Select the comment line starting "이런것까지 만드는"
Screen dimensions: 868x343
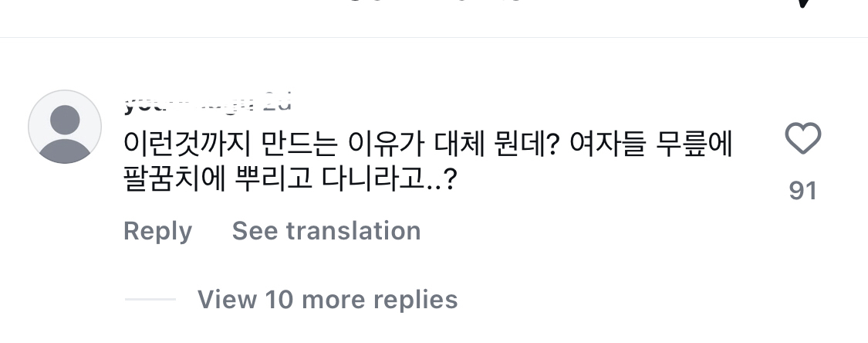[428, 143]
